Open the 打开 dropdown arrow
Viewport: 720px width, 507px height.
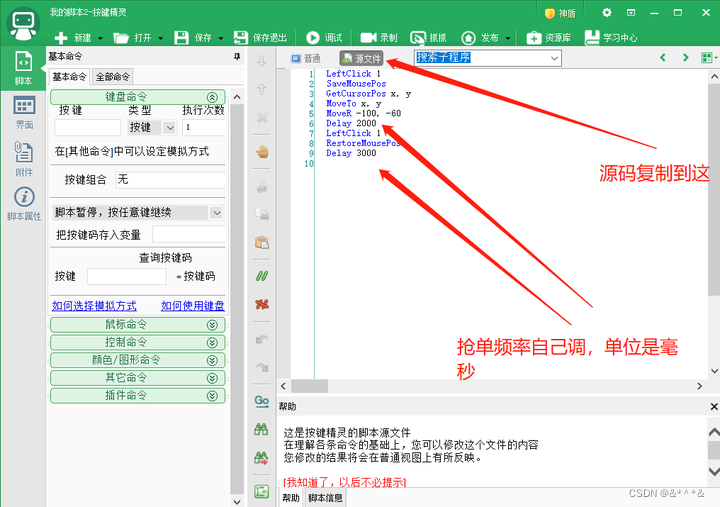click(161, 38)
